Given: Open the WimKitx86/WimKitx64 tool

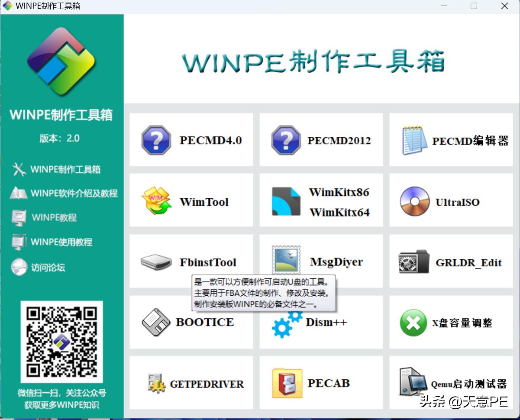Looking at the screenshot, I should [320, 200].
